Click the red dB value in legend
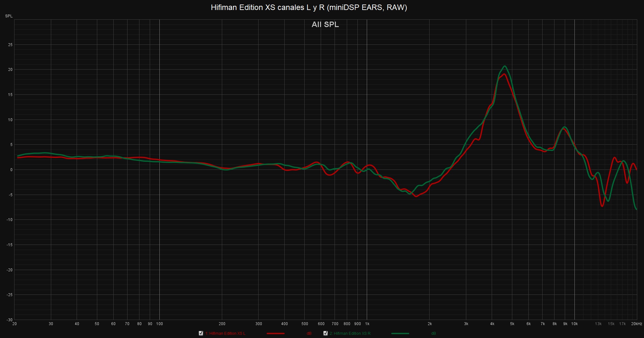Viewport: 644px width, 338px height. [x=309, y=333]
